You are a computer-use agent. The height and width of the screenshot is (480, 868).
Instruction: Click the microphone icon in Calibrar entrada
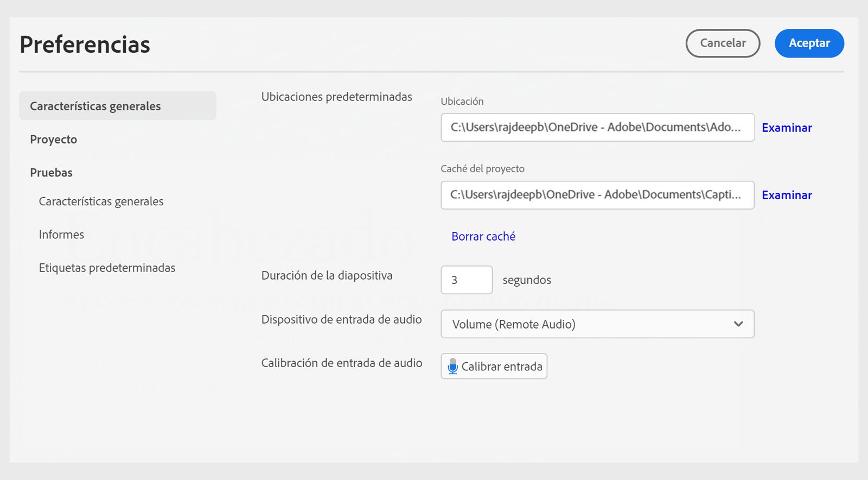click(x=452, y=367)
